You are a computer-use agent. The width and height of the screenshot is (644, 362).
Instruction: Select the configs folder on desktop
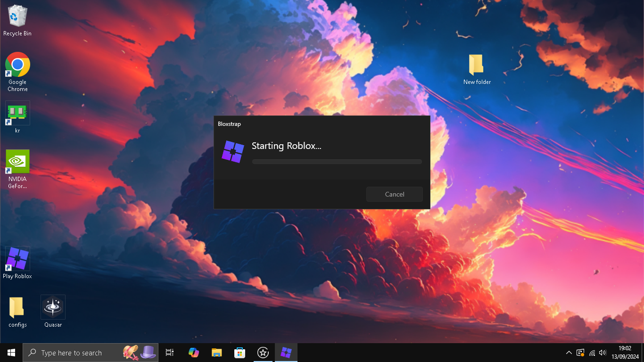17,312
